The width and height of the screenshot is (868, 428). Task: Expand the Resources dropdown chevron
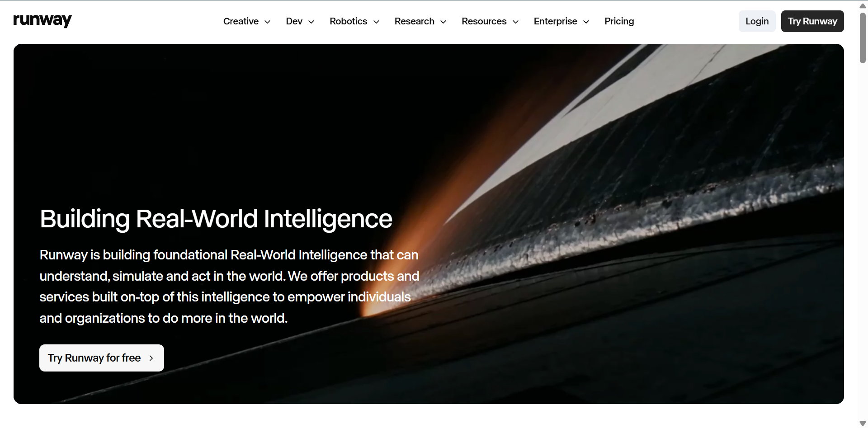515,22
